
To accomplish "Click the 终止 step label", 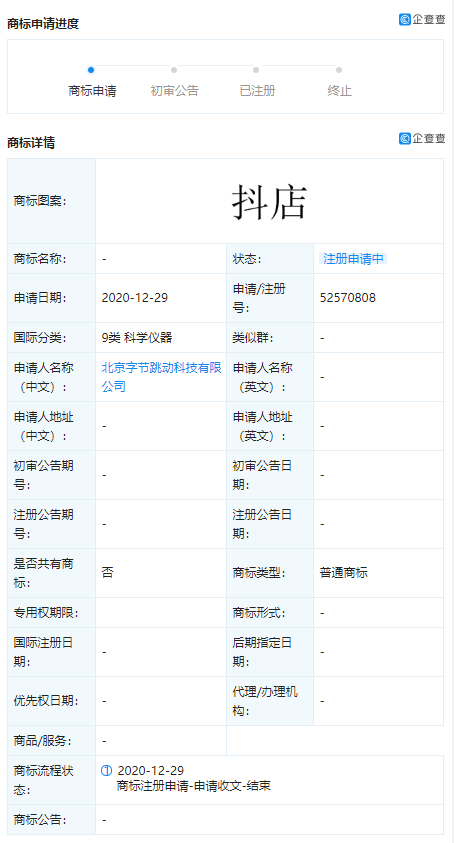I will [x=339, y=91].
